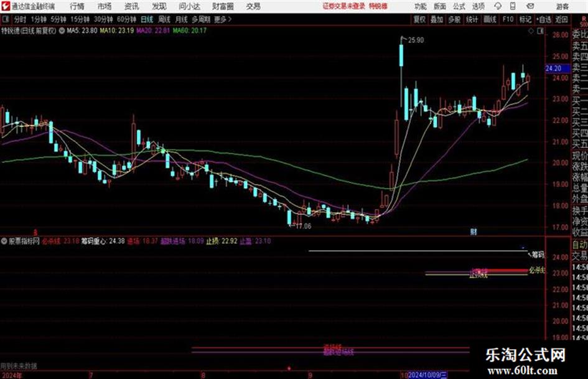Screen dimensions: 588x379
Task: Click the MA60: 20.17 green label
Action: click(190, 30)
